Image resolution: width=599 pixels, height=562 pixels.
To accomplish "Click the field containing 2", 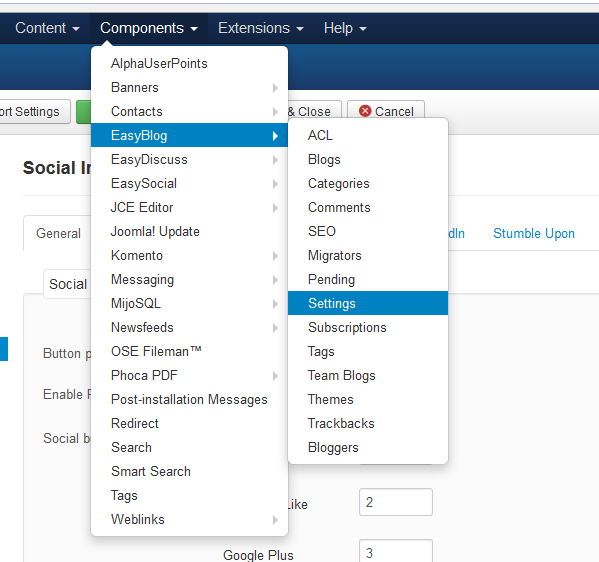I will click(x=396, y=502).
